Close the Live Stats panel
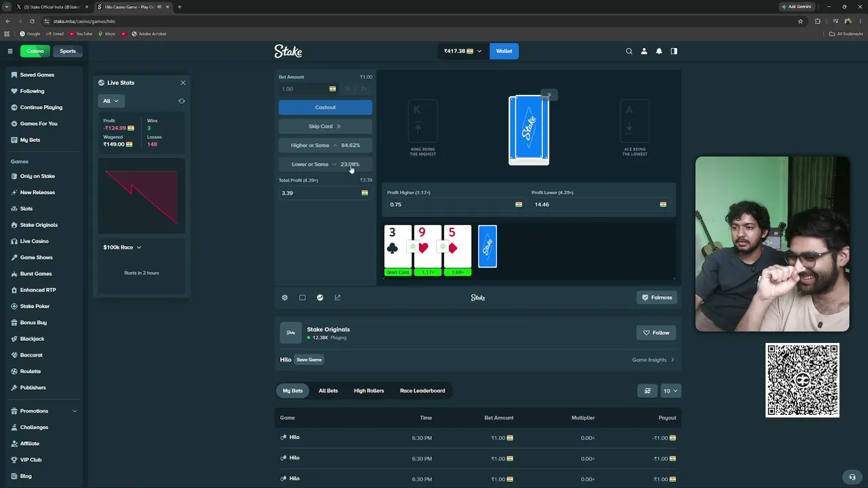Viewport: 868px width, 488px height. tap(182, 83)
